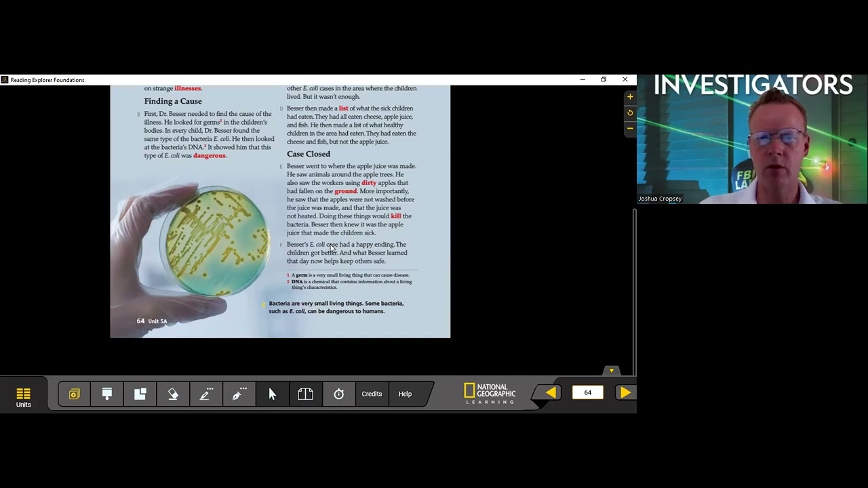
Task: Go to the previous page arrow
Action: (x=551, y=392)
